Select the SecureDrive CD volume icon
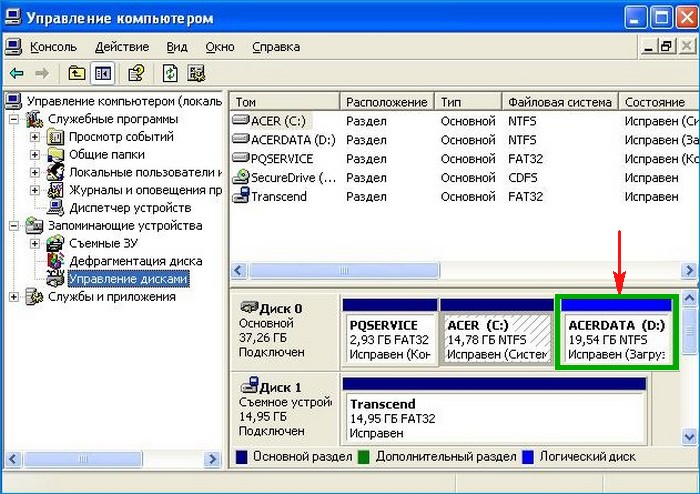This screenshot has height=494, width=700. point(240,177)
